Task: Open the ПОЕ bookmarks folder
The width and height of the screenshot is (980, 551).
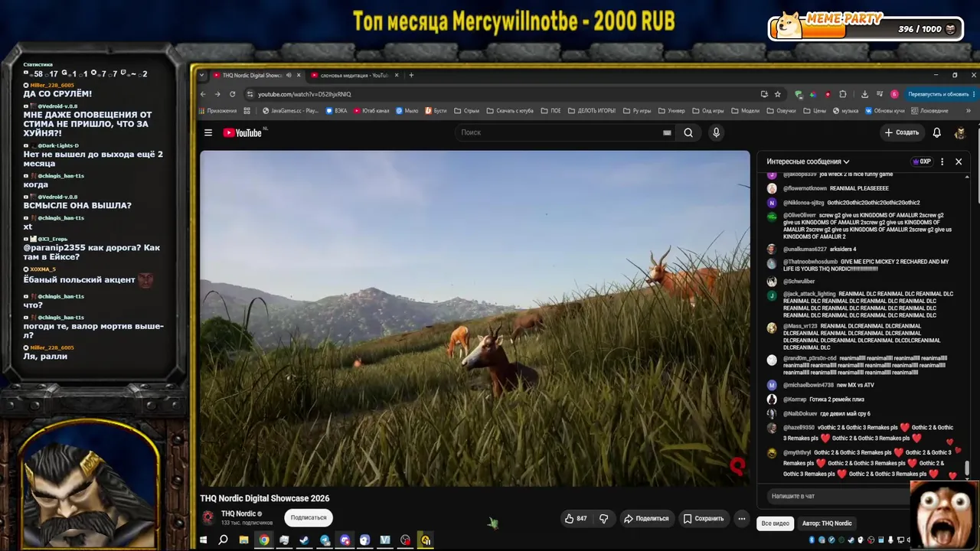Action: pos(551,111)
